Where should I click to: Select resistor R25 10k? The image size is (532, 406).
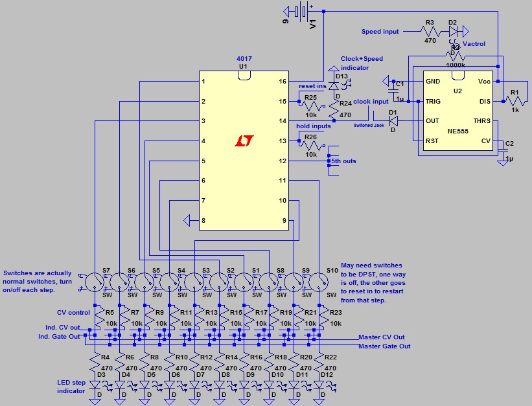pyautogui.click(x=310, y=106)
